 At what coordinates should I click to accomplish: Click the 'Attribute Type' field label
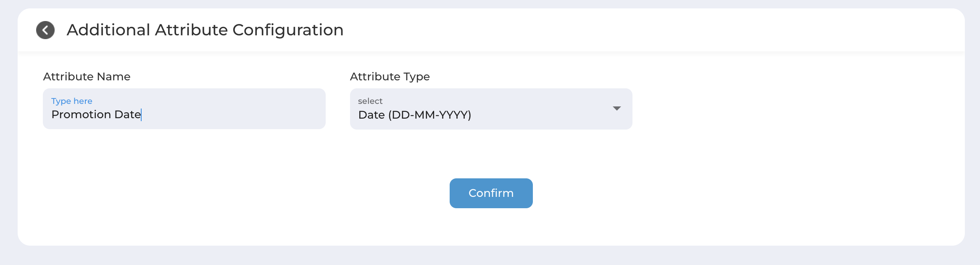tap(390, 77)
